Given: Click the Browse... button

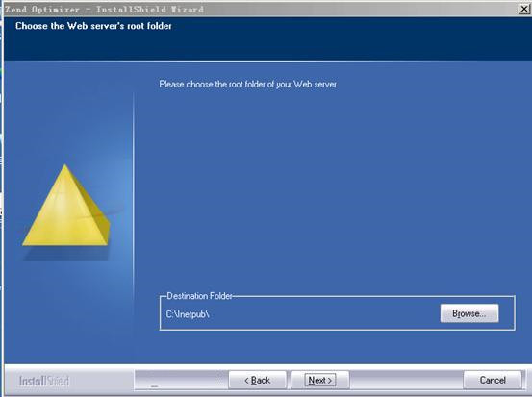Looking at the screenshot, I should [x=469, y=313].
